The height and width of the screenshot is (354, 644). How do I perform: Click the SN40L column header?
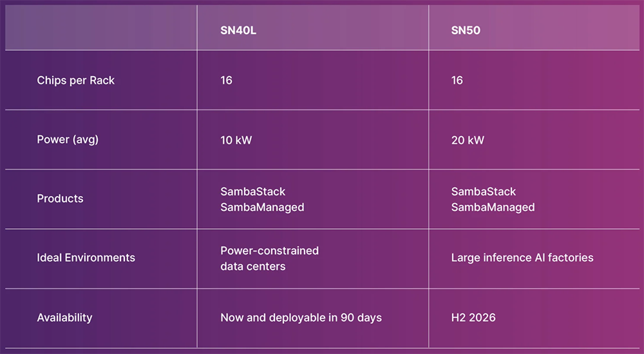coord(238,30)
